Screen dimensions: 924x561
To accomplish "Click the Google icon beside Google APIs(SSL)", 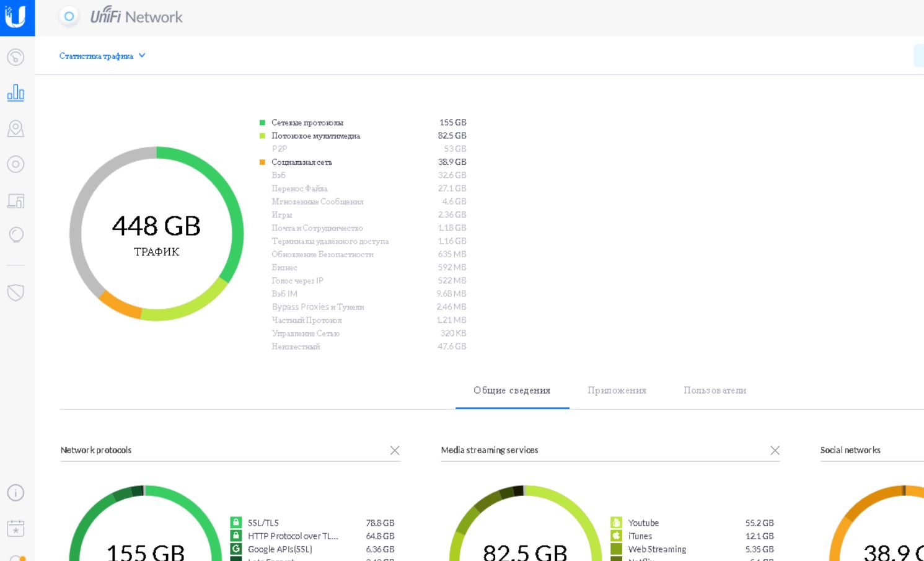I will pyautogui.click(x=236, y=549).
